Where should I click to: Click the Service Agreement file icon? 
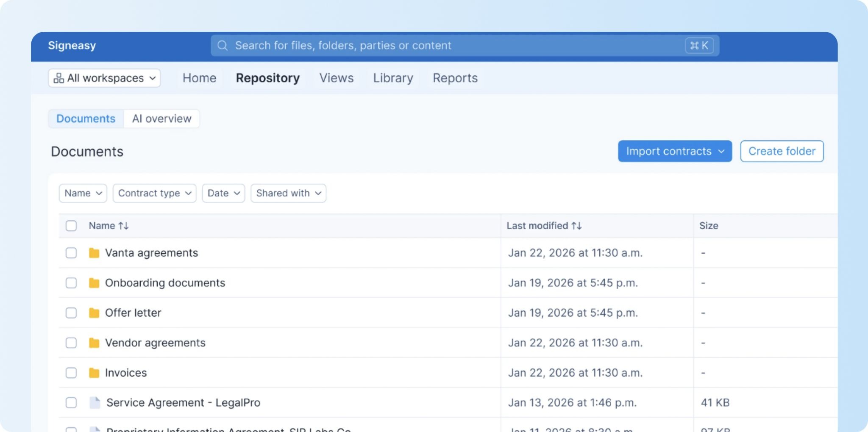[x=95, y=402]
